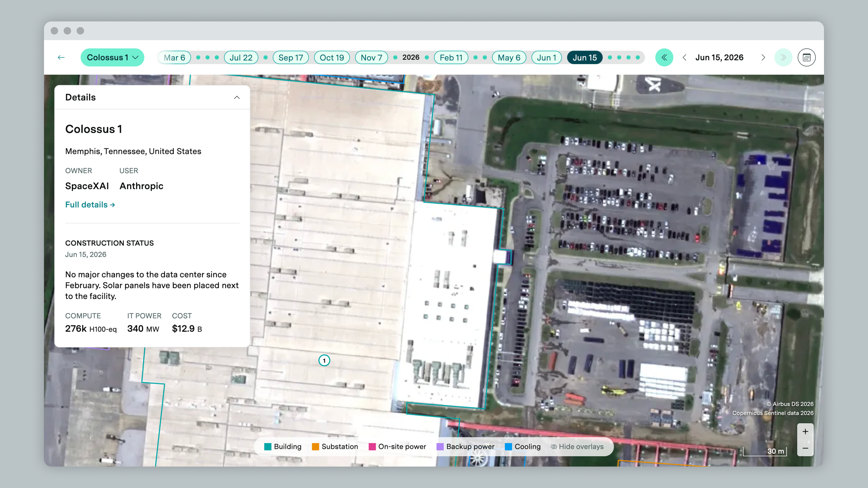This screenshot has height=488, width=868.
Task: Click the SpaceXAI owner name
Action: tap(87, 186)
